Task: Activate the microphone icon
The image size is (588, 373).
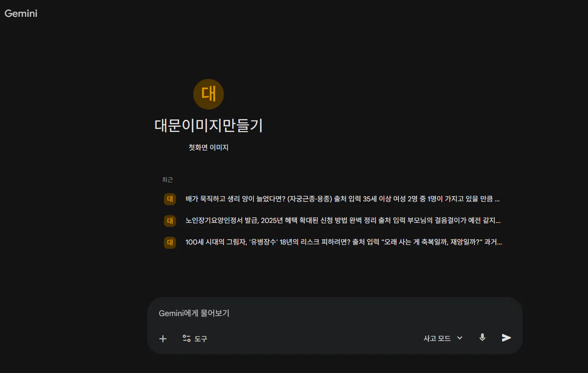Action: [x=482, y=338]
